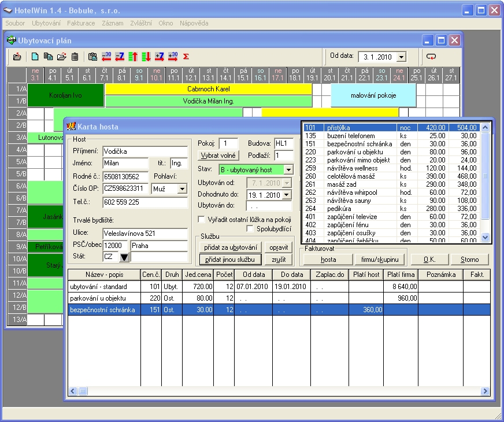
Task: Open the 'Od data' date dropdown
Action: [x=402, y=57]
